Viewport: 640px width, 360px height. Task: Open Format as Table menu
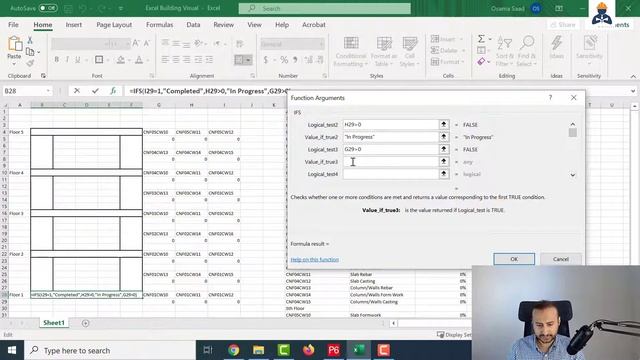click(383, 51)
